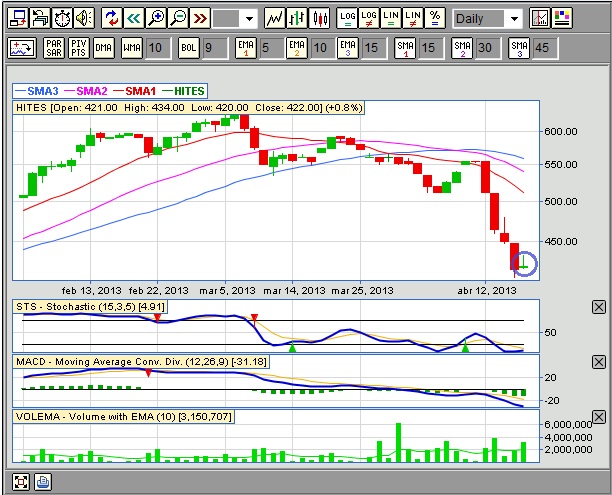Toggle LIN scale with not-equal sign

[413, 18]
